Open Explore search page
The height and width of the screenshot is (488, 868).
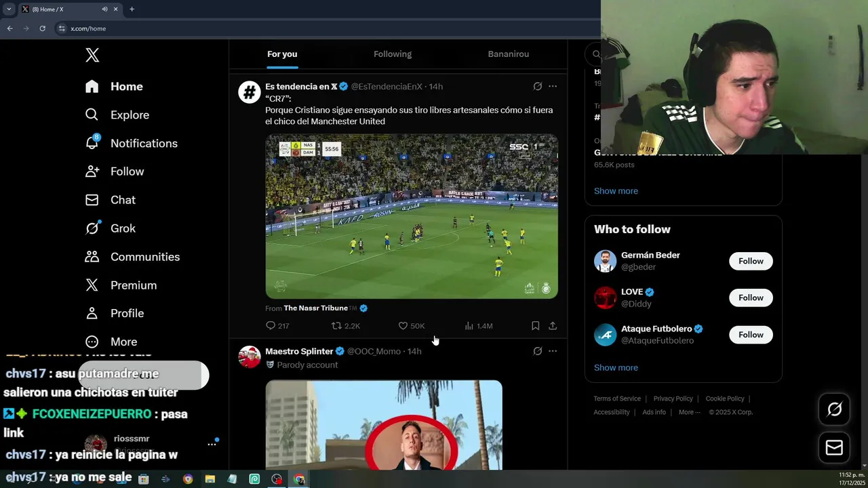pos(117,115)
